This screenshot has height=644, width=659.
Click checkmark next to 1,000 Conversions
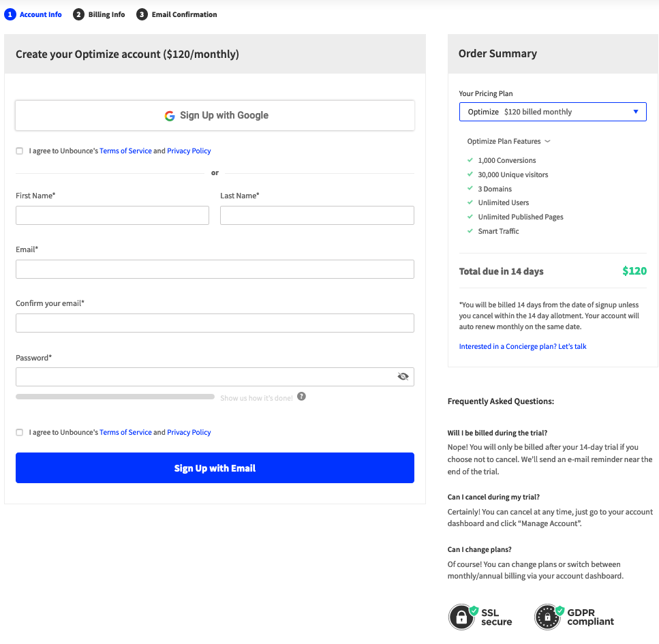point(470,159)
